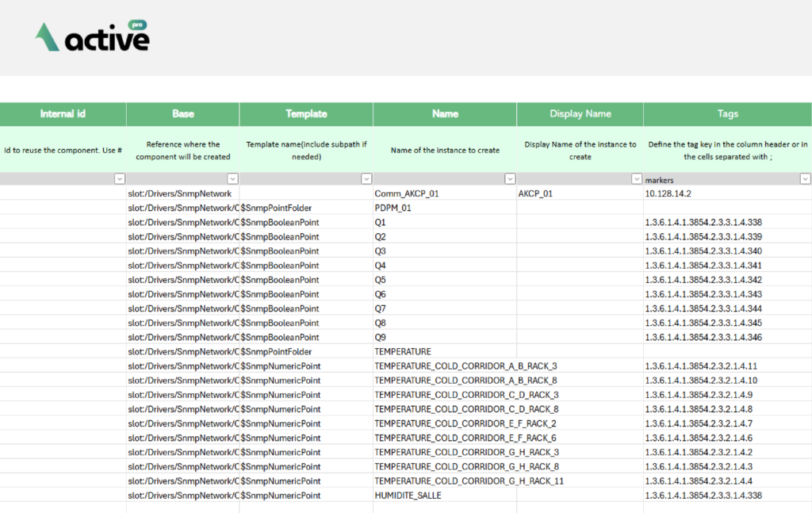This screenshot has height=513, width=812.
Task: Click the Comm_AKCP_01 name cell
Action: pos(407,193)
